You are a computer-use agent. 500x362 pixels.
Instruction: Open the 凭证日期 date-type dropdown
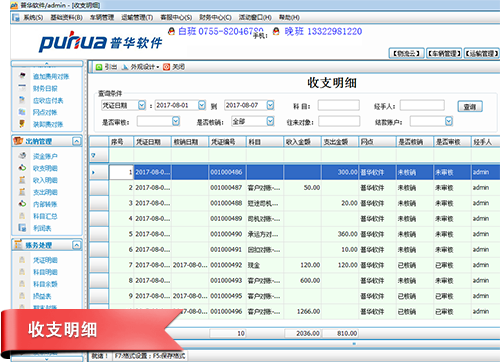[142, 105]
